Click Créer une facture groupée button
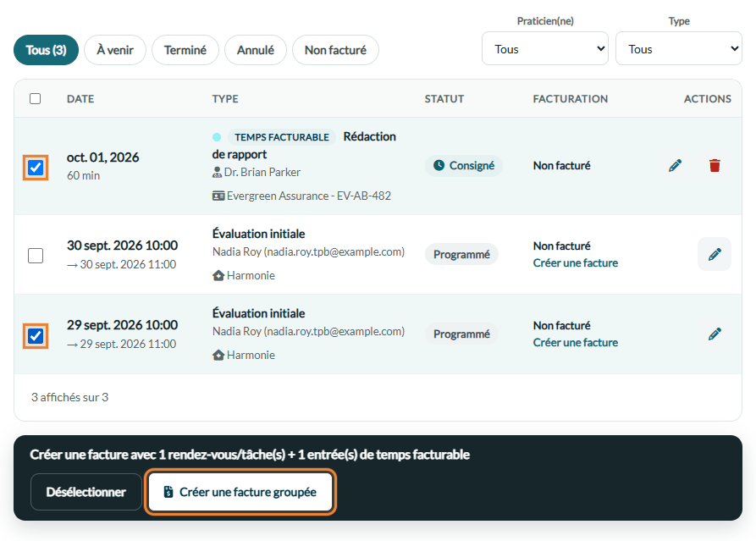 (240, 492)
